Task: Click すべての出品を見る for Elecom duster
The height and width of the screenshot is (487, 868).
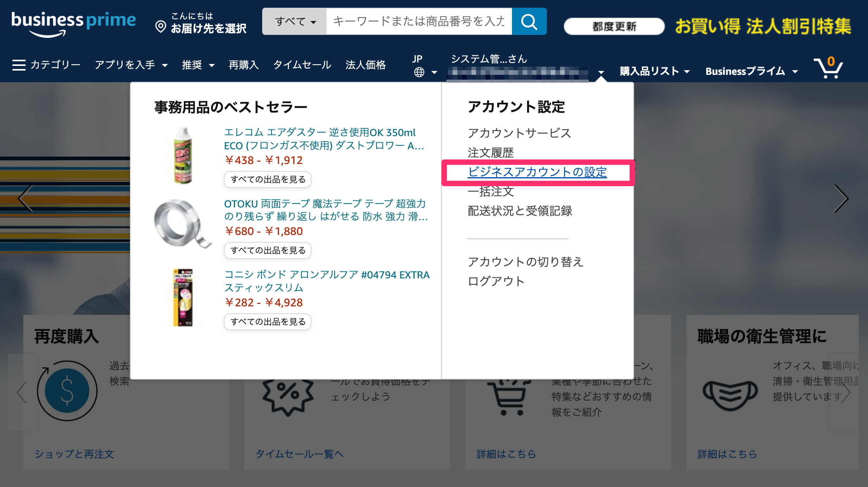Action: pyautogui.click(x=268, y=180)
